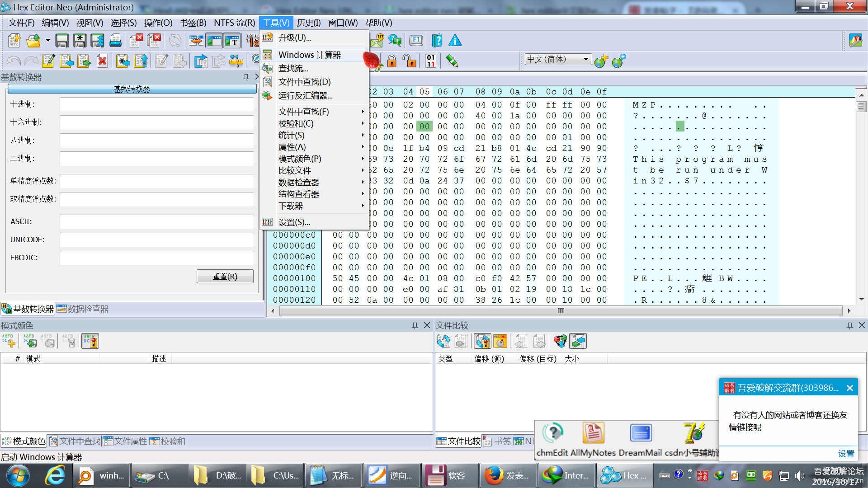This screenshot has height=488, width=868.
Task: Click the New file toolbar icon
Action: 14,41
